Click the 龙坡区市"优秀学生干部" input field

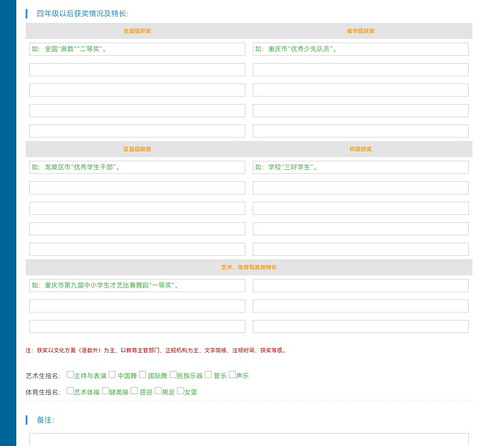pyautogui.click(x=137, y=167)
